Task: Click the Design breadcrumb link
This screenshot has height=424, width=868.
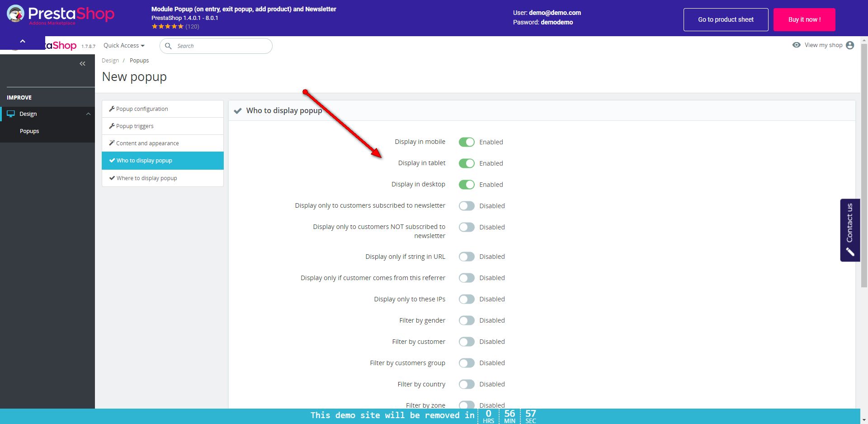Action: tap(110, 61)
